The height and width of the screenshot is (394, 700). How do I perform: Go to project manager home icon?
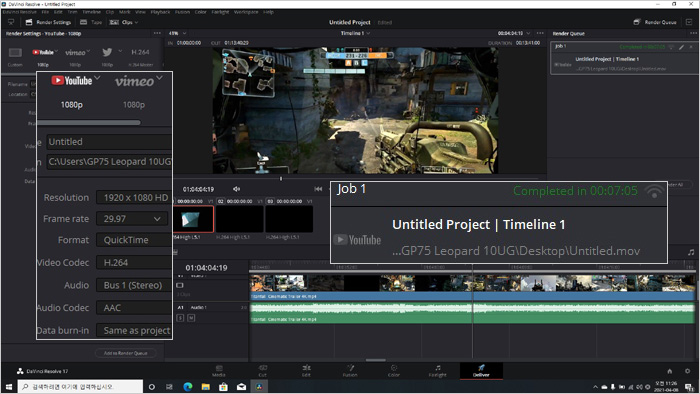click(669, 371)
